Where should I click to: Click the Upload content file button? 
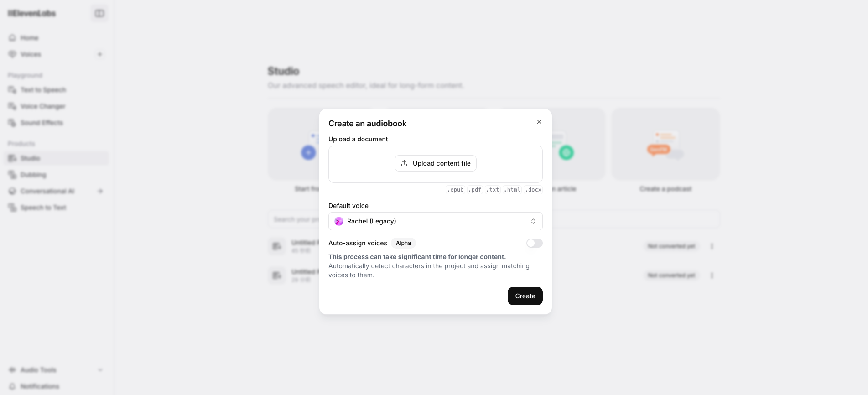tap(436, 163)
